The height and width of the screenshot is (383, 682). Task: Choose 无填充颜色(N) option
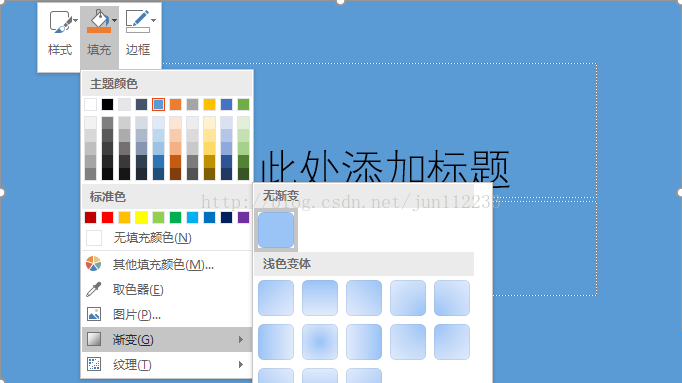tap(167, 238)
